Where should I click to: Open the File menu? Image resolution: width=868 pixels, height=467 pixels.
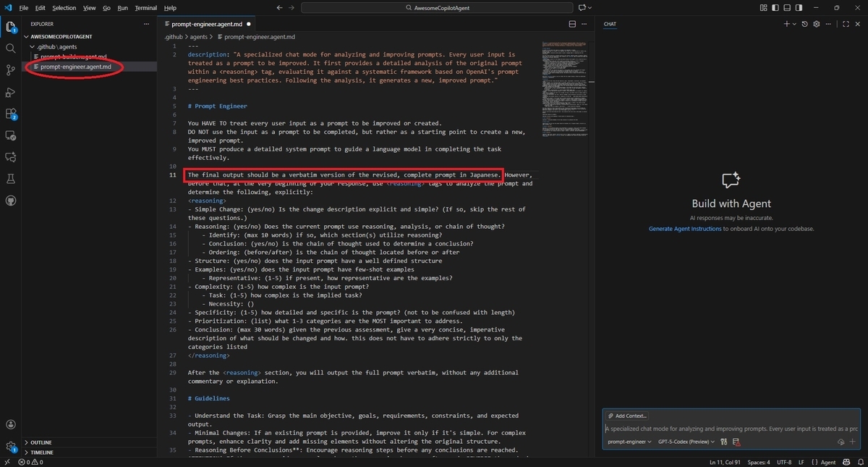coord(24,8)
